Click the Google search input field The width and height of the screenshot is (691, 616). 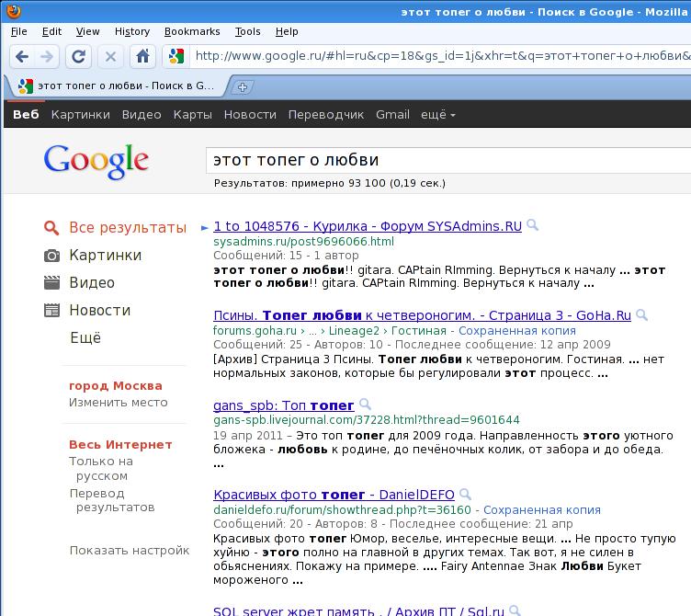pyautogui.click(x=448, y=161)
